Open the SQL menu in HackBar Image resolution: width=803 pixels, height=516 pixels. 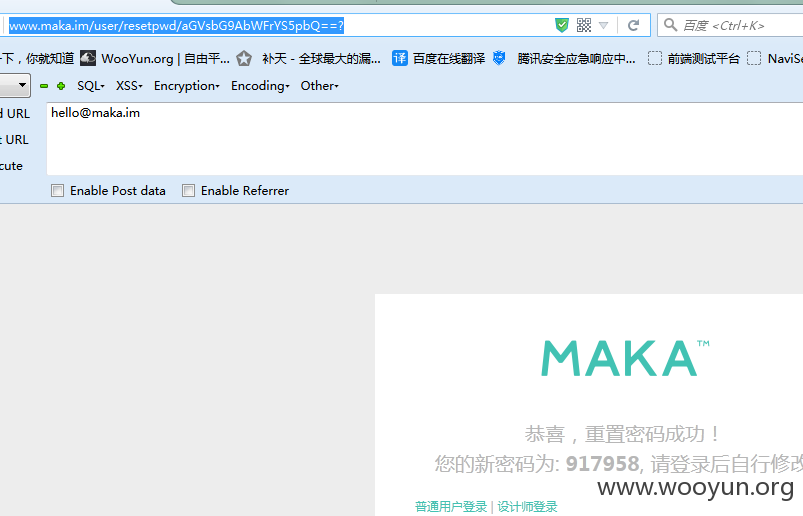(x=91, y=86)
